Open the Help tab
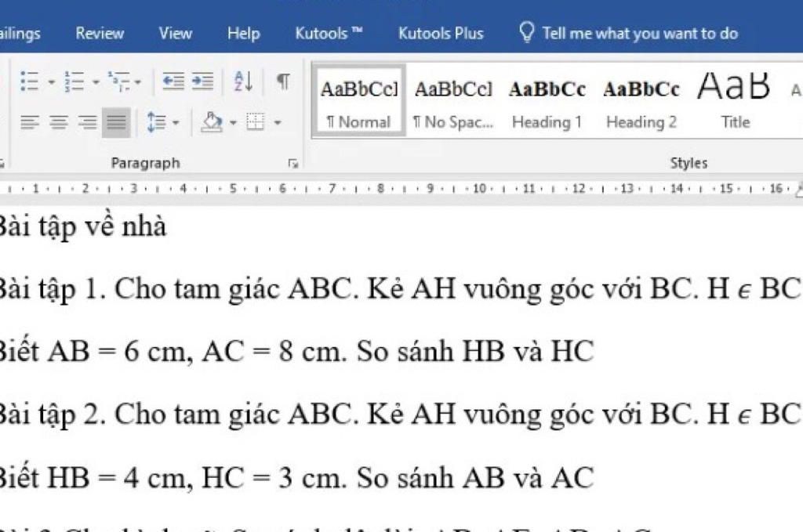This screenshot has height=532, width=803. 244,33
